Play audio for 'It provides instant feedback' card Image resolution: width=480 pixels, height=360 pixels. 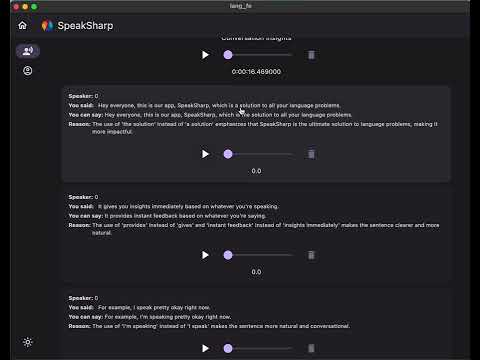tap(205, 255)
